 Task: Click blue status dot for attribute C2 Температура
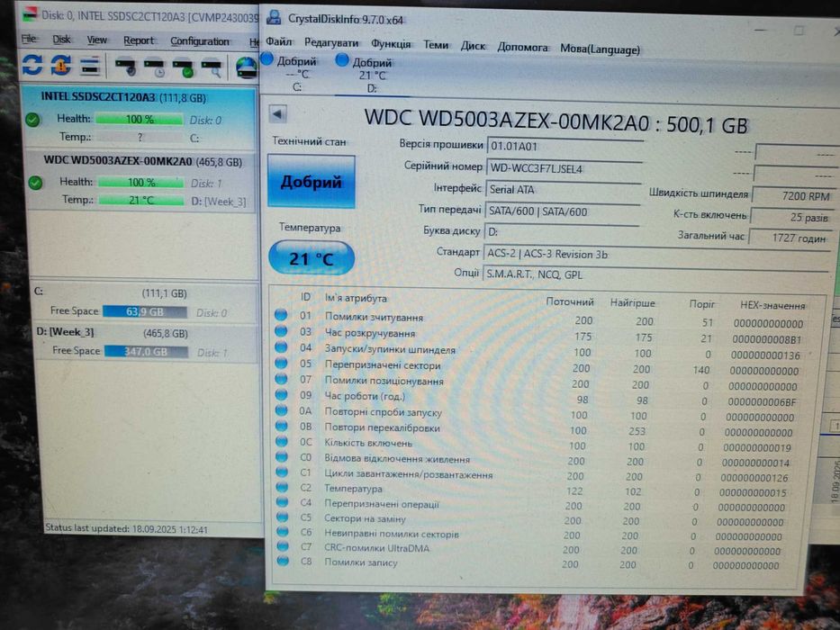(282, 487)
